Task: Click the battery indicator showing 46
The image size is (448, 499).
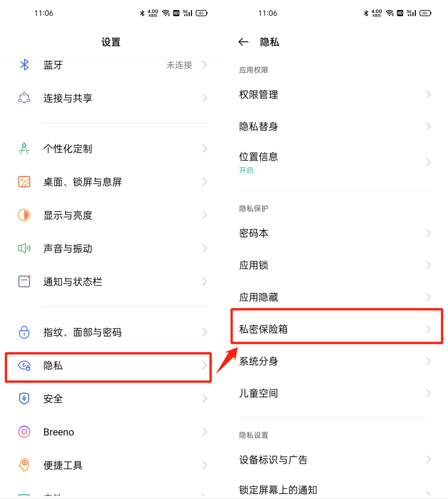Action: [x=425, y=13]
